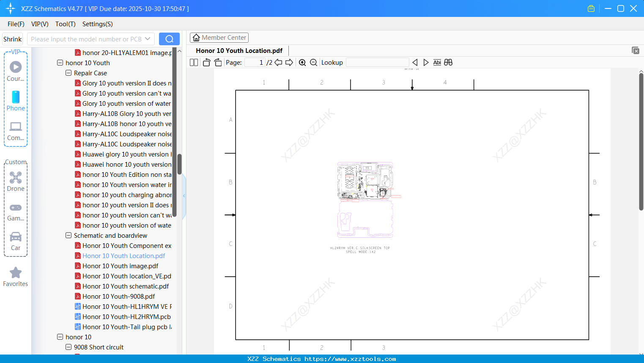
Task: Jump to previous lookup result
Action: 415,63
